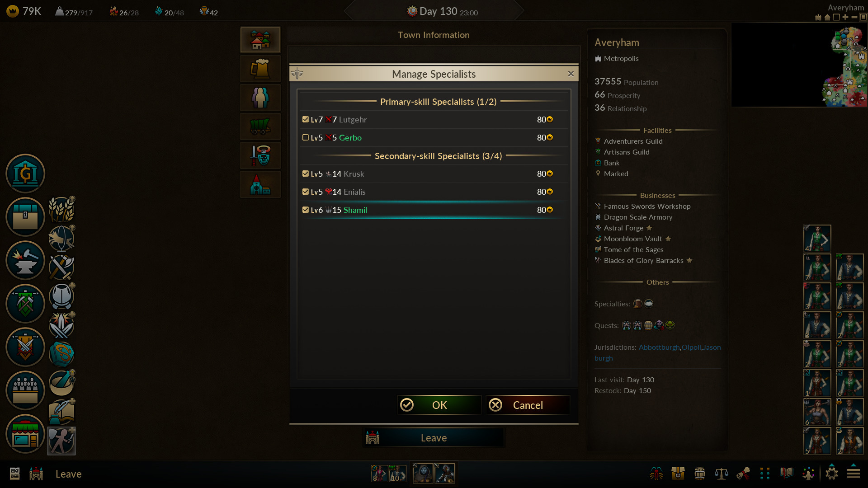Open the caravan wagon tab
Viewport: 868px width, 488px height.
point(260,127)
